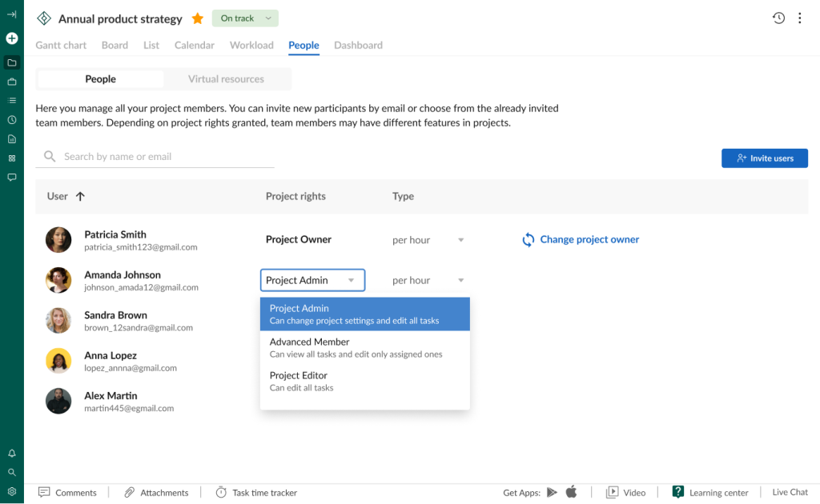Expand the collapsed sidebar arrow icon
820x504 pixels.
(11, 14)
